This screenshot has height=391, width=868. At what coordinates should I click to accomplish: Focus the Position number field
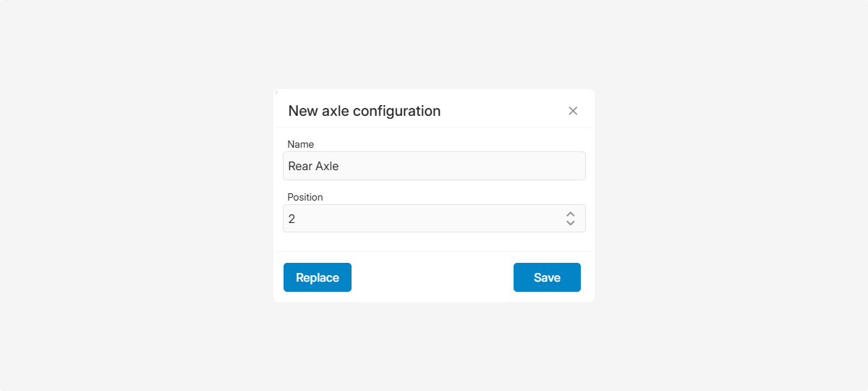tap(420, 219)
